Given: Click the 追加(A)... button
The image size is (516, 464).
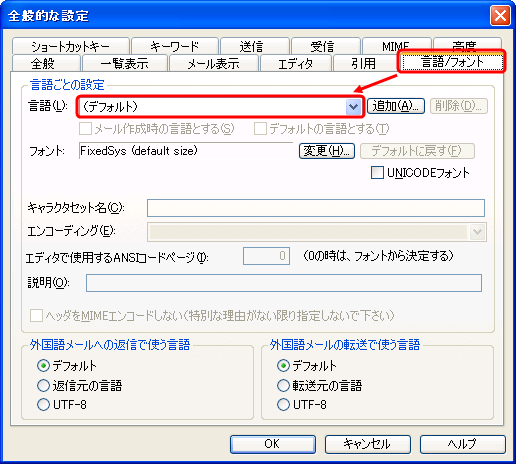Looking at the screenshot, I should tap(396, 106).
